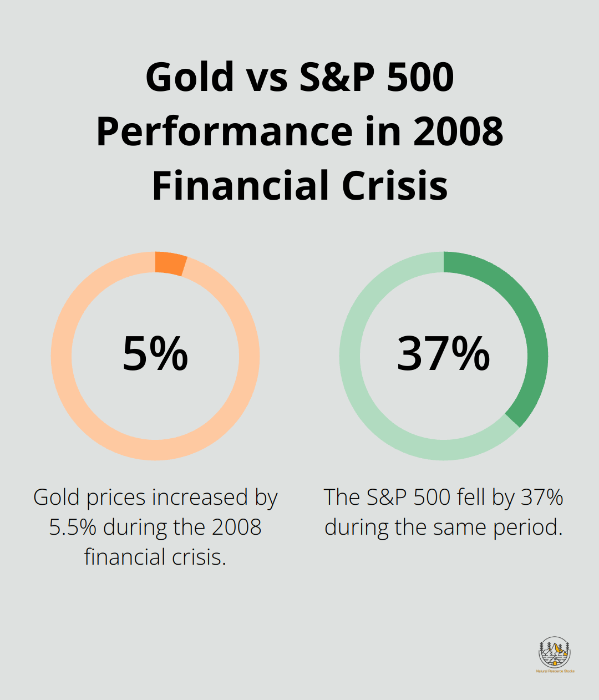
Task: Click the "5.5% during the 2008" caption line
Action: tap(155, 527)
